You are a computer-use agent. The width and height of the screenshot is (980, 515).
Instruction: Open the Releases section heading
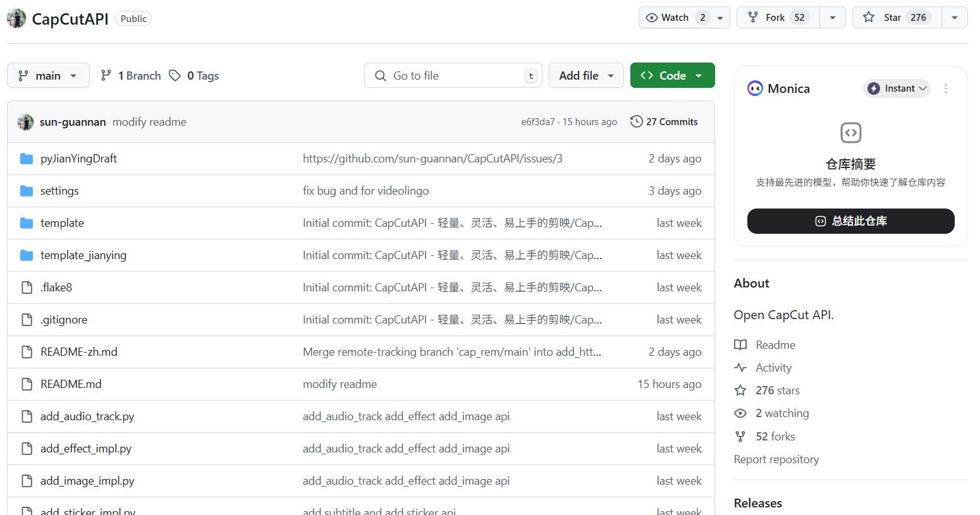pyautogui.click(x=758, y=503)
